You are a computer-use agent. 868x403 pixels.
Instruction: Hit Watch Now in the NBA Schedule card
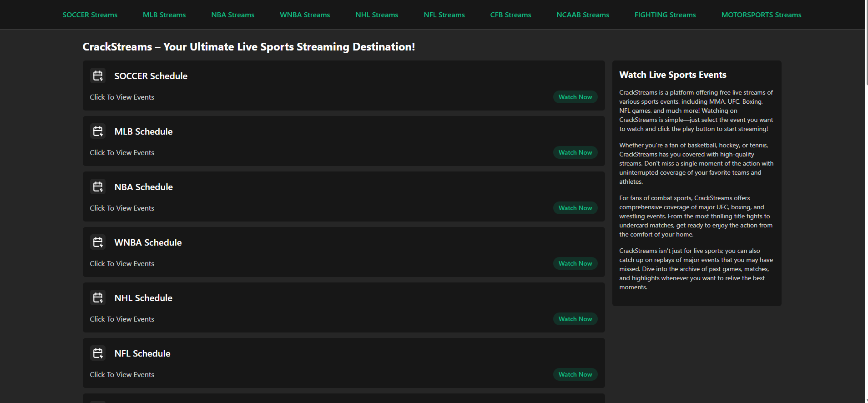click(x=575, y=208)
